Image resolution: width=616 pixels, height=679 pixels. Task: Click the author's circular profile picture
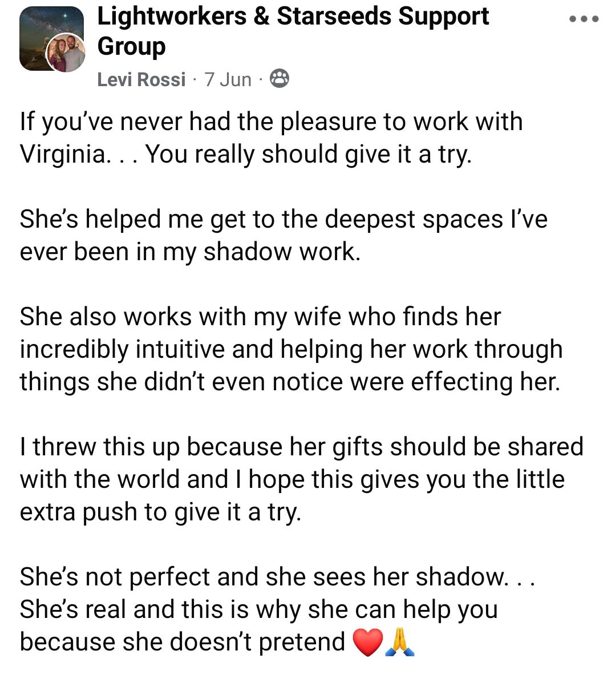click(66, 53)
